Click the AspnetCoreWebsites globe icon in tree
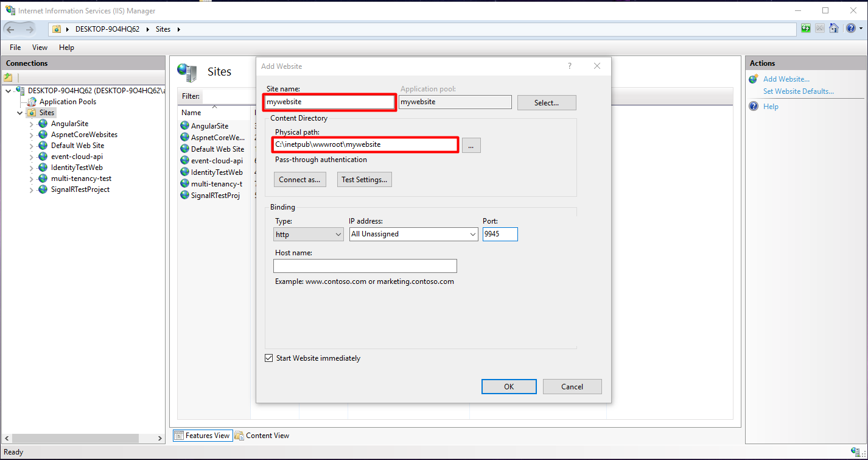The image size is (868, 460). pyautogui.click(x=43, y=135)
